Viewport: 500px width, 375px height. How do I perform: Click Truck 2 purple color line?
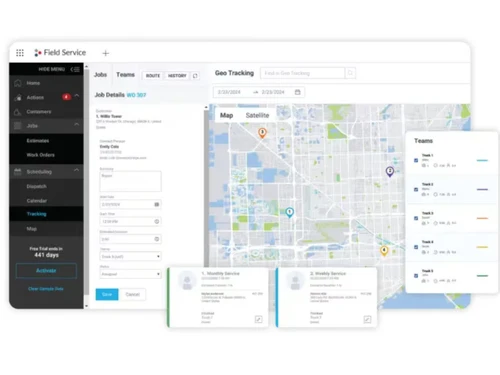(x=482, y=189)
